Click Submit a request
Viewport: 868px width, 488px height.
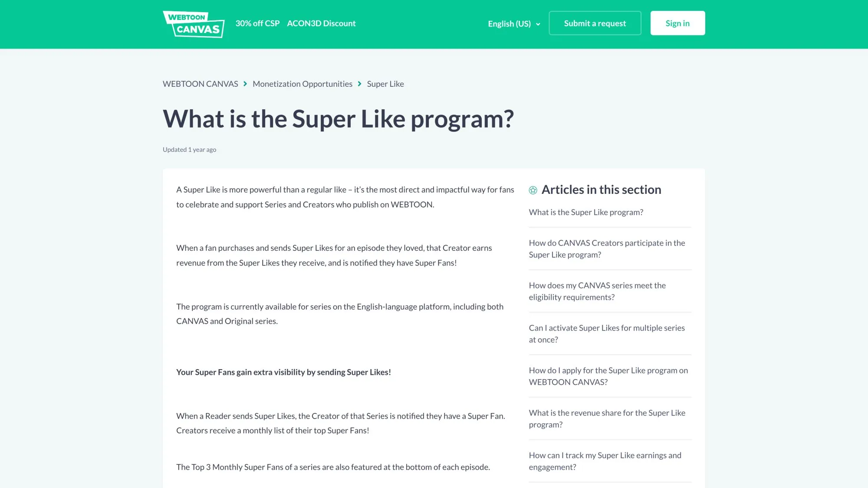(595, 23)
